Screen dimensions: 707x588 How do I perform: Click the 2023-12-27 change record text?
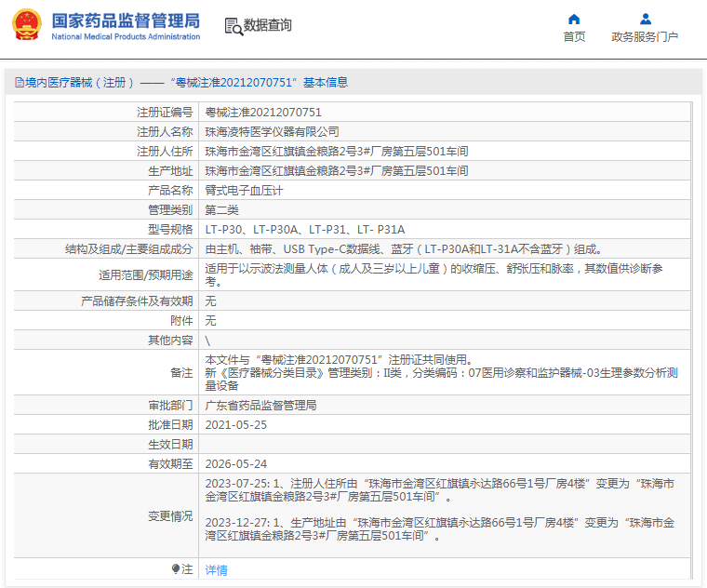pos(440,529)
